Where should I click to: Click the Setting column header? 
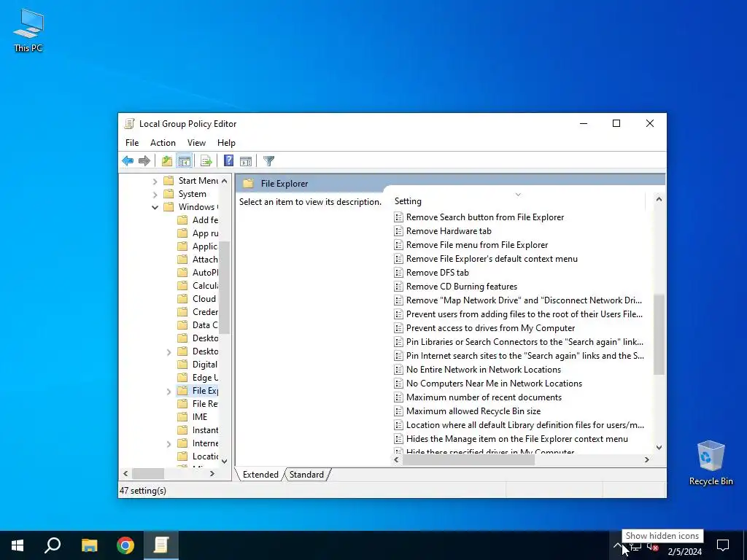point(519,201)
